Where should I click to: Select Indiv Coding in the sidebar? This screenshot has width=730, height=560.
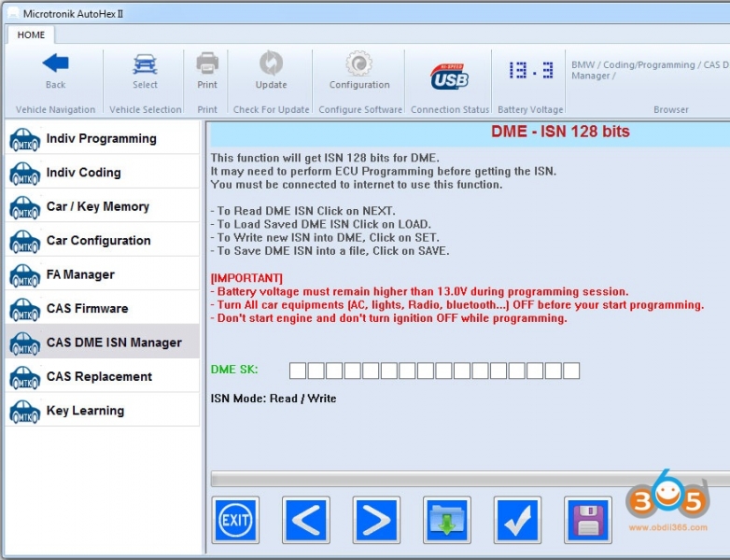pyautogui.click(x=102, y=173)
